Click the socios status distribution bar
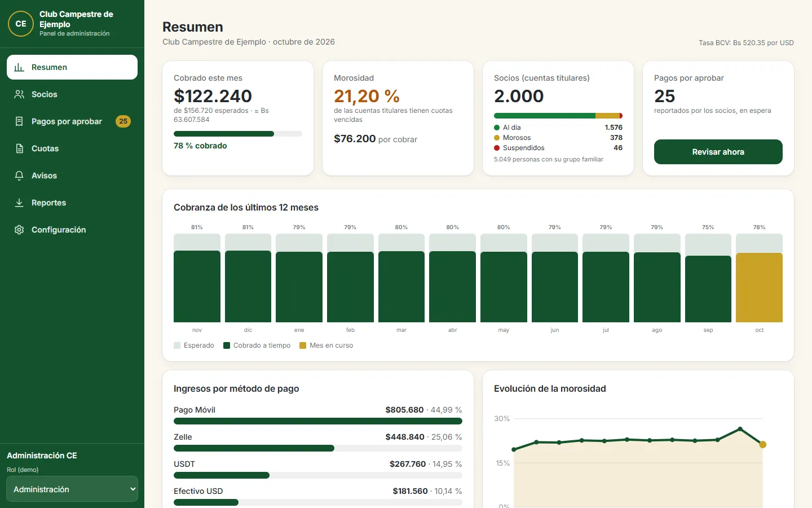Image resolution: width=812 pixels, height=508 pixels. pyautogui.click(x=558, y=116)
